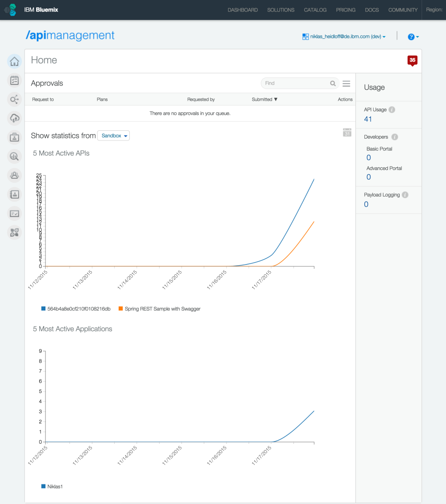This screenshot has width=446, height=504.
Task: Click the '5 Most Active APIs' chart title
Action: click(61, 153)
